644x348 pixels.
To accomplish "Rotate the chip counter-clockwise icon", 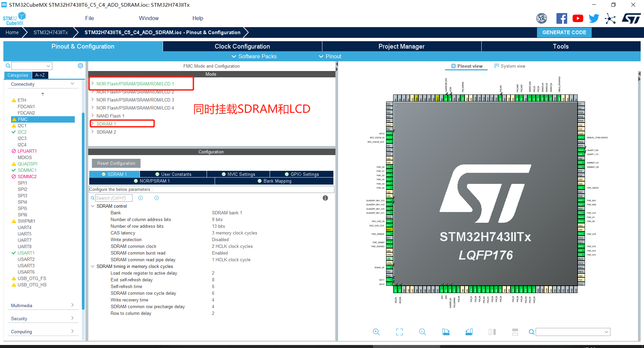I will tap(469, 332).
